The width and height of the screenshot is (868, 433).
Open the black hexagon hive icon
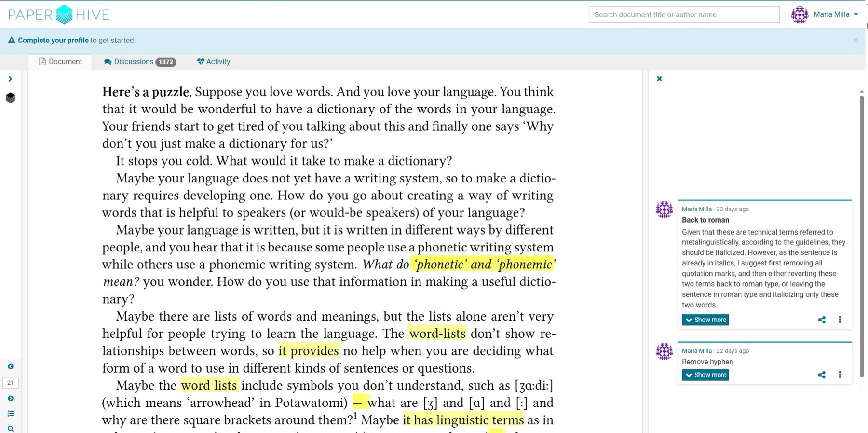point(10,98)
